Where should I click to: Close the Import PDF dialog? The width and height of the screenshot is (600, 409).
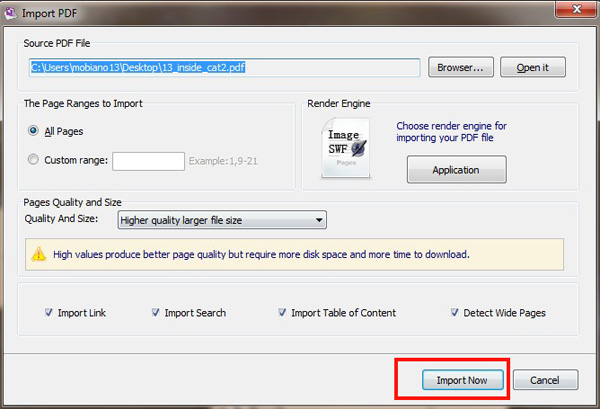577,9
